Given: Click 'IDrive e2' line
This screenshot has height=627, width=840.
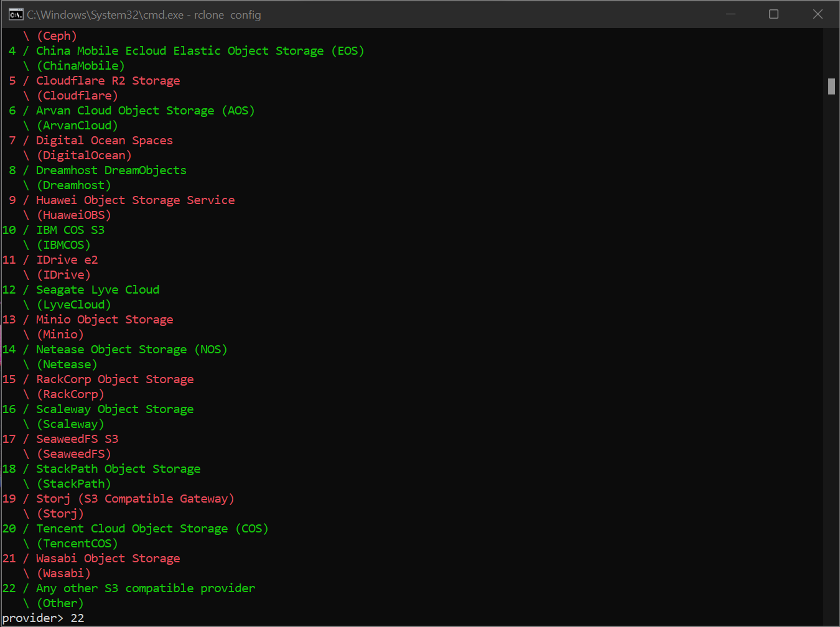Looking at the screenshot, I should [67, 260].
